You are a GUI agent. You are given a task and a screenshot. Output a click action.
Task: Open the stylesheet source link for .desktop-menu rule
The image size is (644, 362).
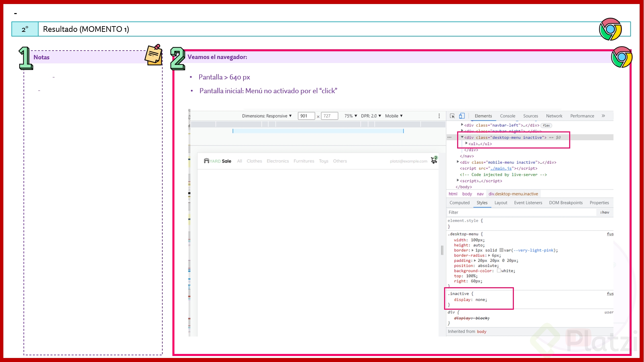click(x=610, y=234)
